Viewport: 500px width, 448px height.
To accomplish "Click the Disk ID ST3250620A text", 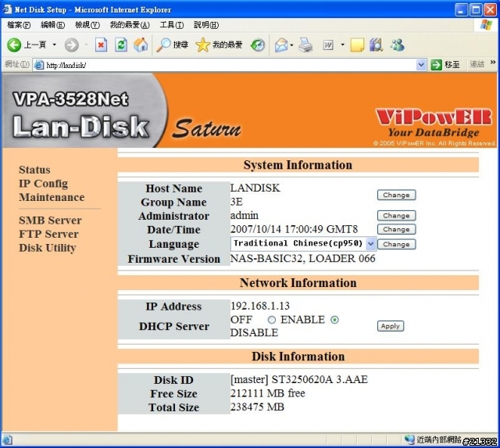I will (299, 379).
